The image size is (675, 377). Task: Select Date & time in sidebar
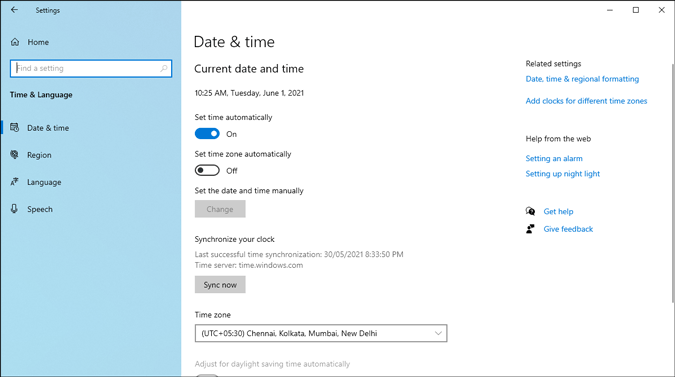point(48,128)
